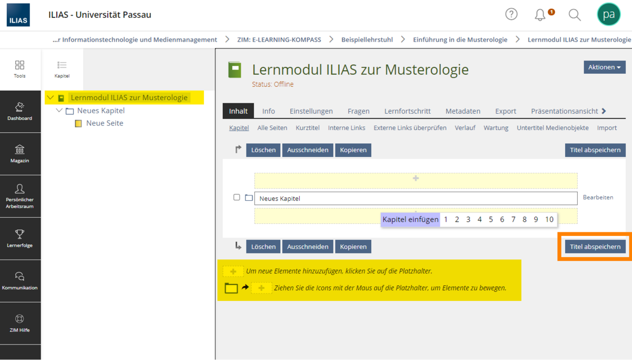
Task: Select the Kurztitel sub-tab
Action: 308,127
